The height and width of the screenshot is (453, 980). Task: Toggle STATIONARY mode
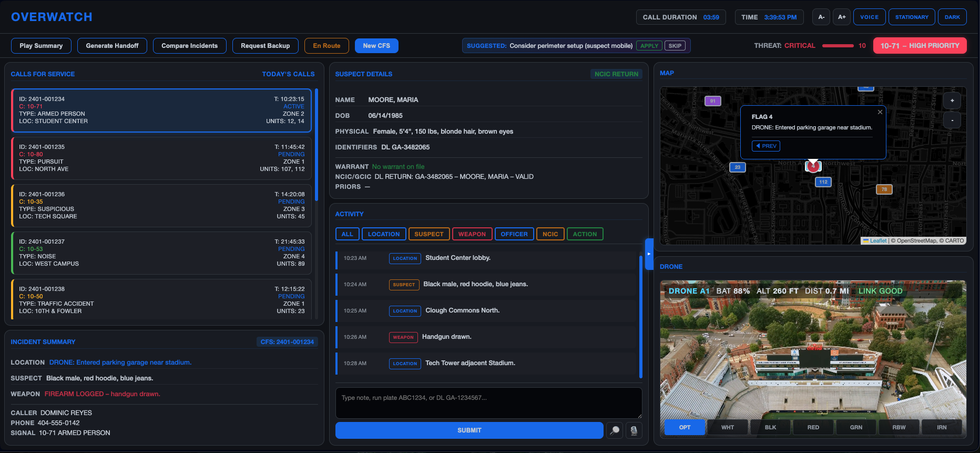click(912, 17)
